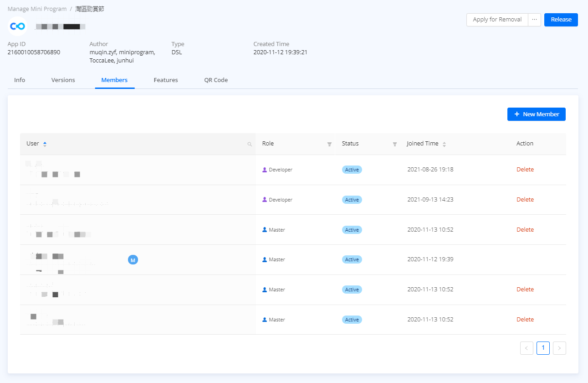Click the mini program logo icon
This screenshot has width=588, height=383.
(18, 26)
